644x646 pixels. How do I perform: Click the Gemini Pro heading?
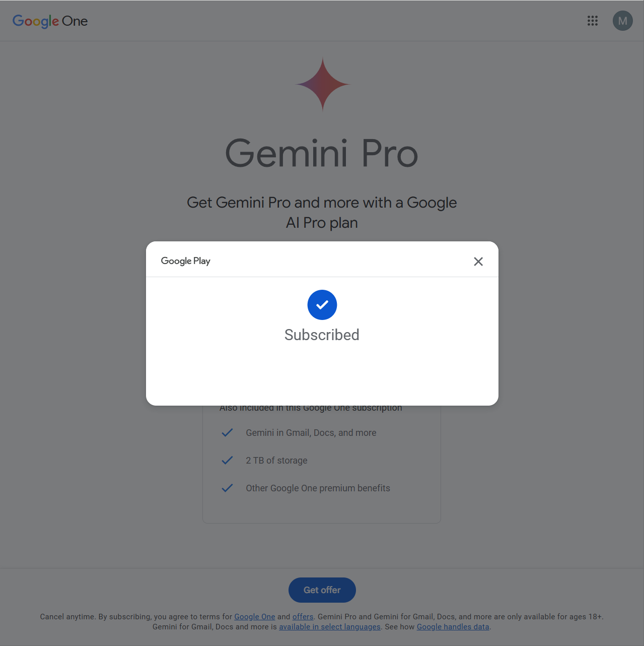point(322,153)
